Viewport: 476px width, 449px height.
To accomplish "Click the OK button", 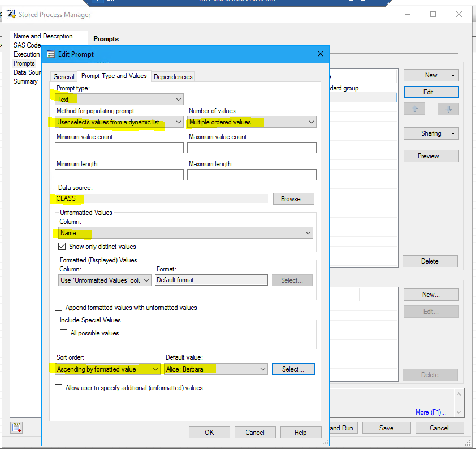I will click(209, 433).
